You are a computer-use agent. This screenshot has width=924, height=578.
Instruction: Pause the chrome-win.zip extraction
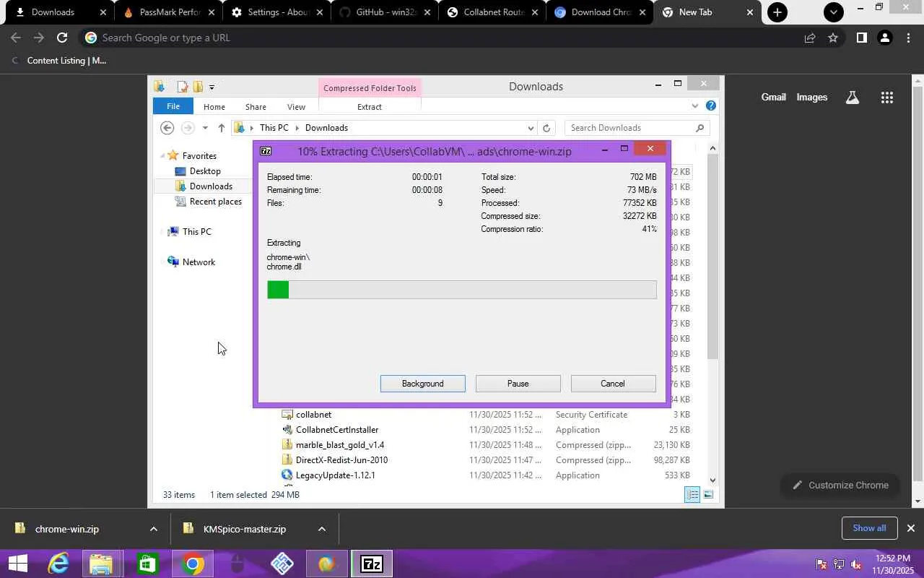pyautogui.click(x=518, y=384)
